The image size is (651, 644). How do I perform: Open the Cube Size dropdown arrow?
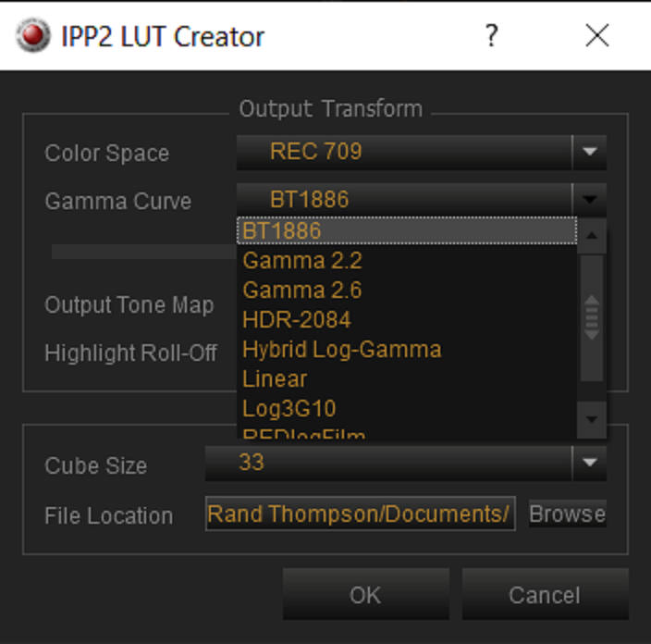point(590,463)
